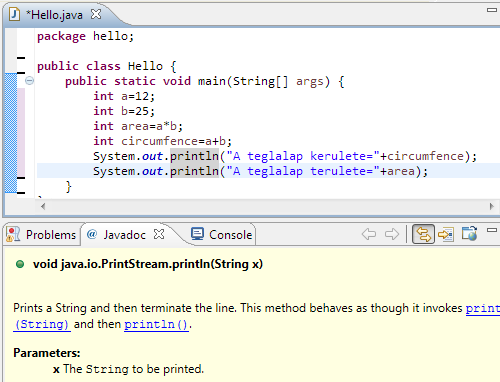Click Open Input toolbar icon
Screen dimensions: 500x382
(x=446, y=234)
